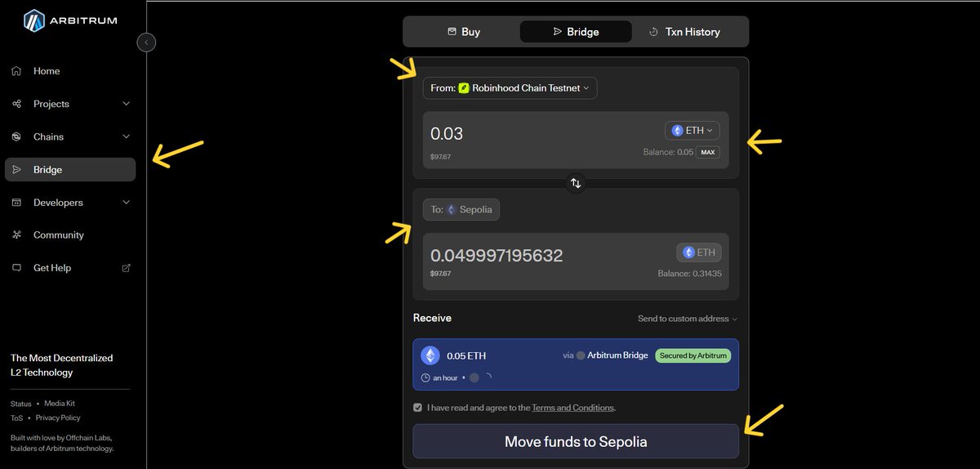Click the Community icon

click(x=16, y=234)
